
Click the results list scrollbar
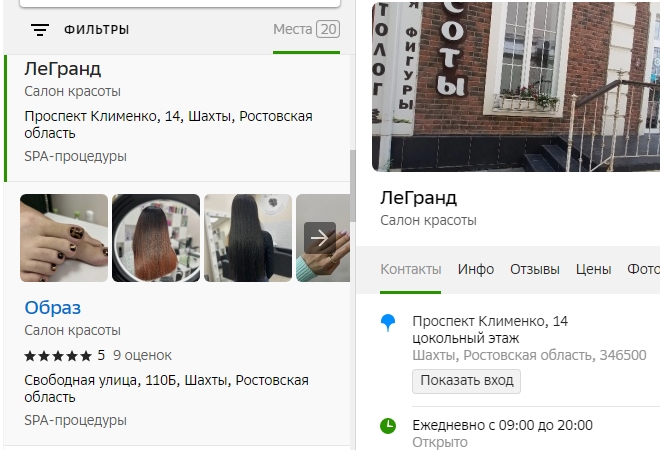[353, 186]
